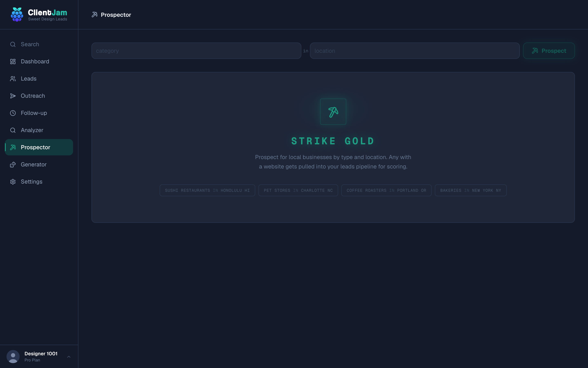This screenshot has width=588, height=368.
Task: Switch to the Analyzer page
Action: click(39, 130)
